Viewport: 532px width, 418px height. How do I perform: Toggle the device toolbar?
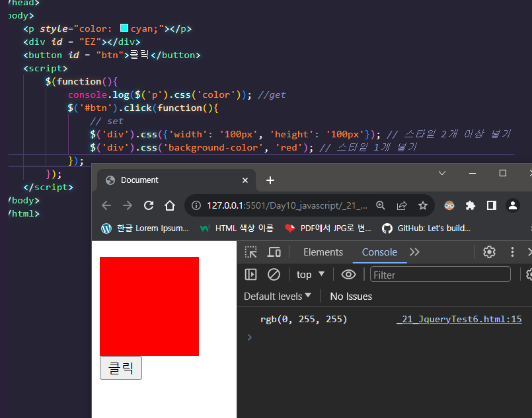tap(274, 252)
